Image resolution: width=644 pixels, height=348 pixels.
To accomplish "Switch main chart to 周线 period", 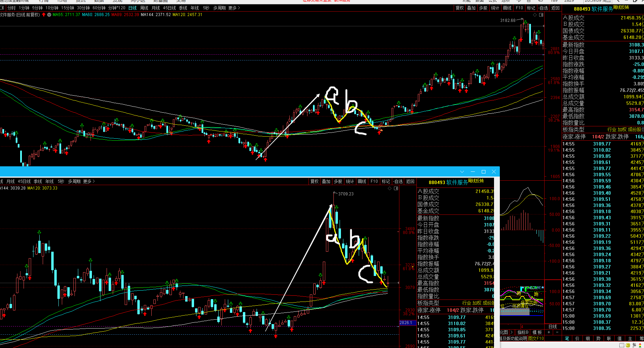I will tap(144, 8).
